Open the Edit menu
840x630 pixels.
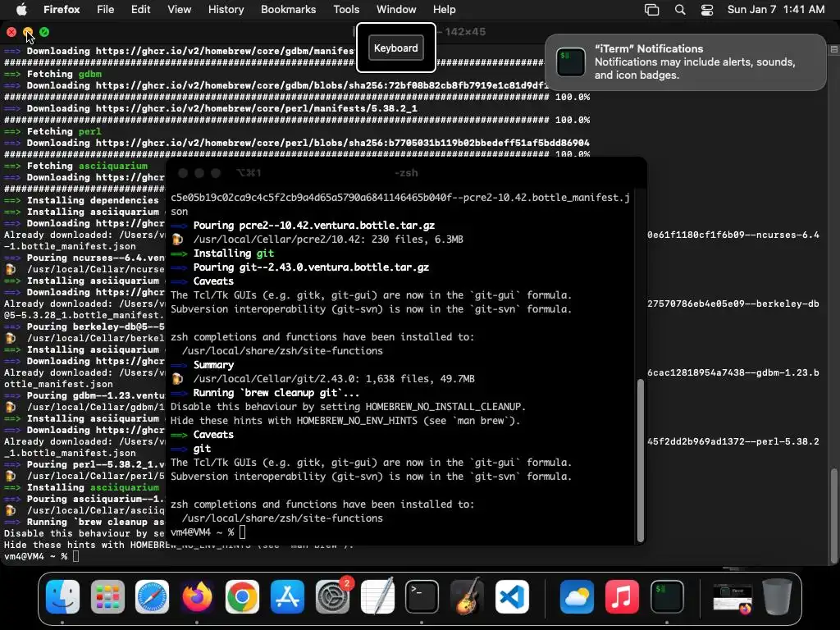pos(140,9)
